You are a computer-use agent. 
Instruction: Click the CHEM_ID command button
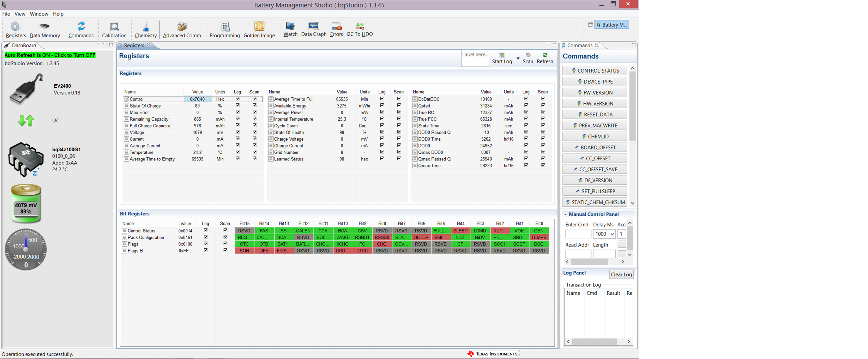595,136
